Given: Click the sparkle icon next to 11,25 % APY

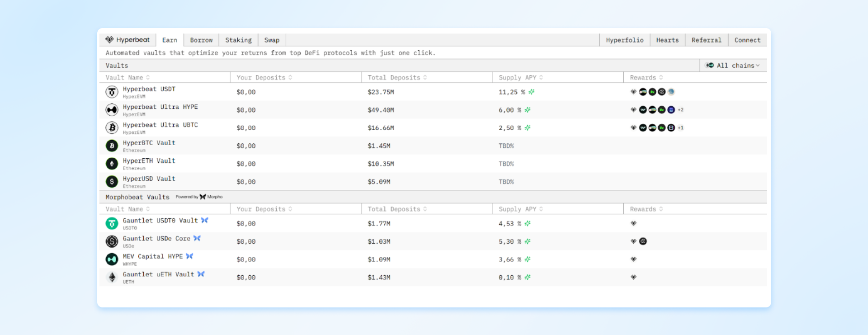Looking at the screenshot, I should [532, 92].
